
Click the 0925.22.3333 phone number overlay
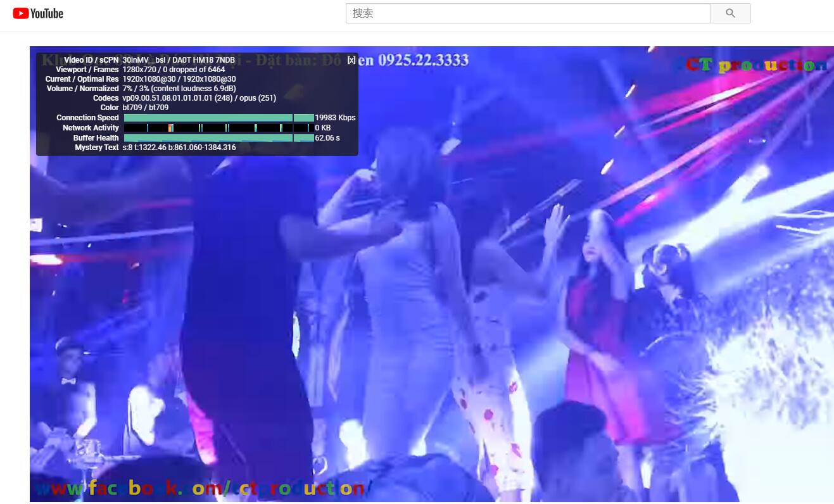coord(423,60)
